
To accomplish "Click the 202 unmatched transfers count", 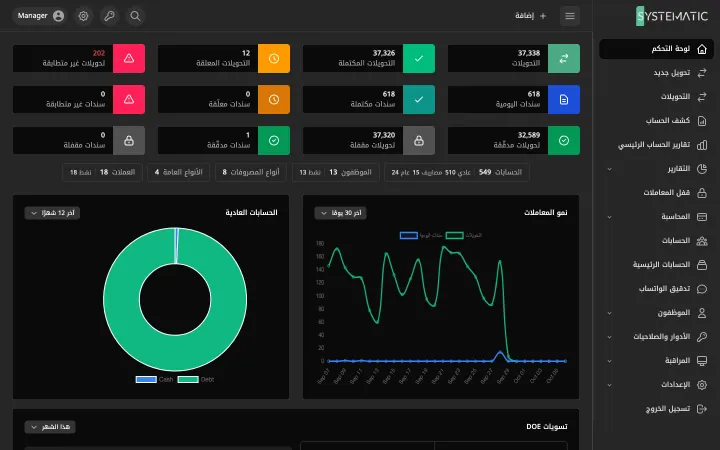I will (x=99, y=53).
